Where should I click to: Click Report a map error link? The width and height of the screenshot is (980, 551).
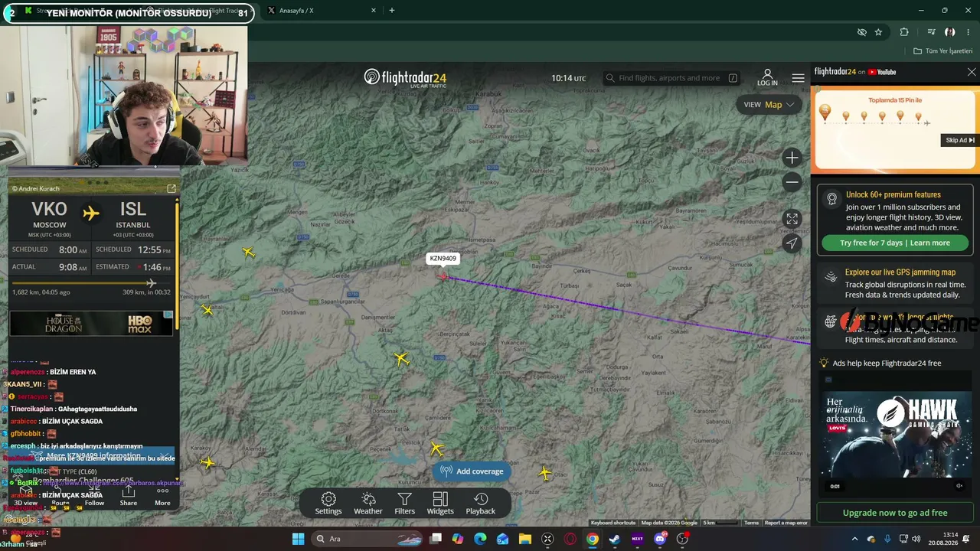pyautogui.click(x=786, y=523)
